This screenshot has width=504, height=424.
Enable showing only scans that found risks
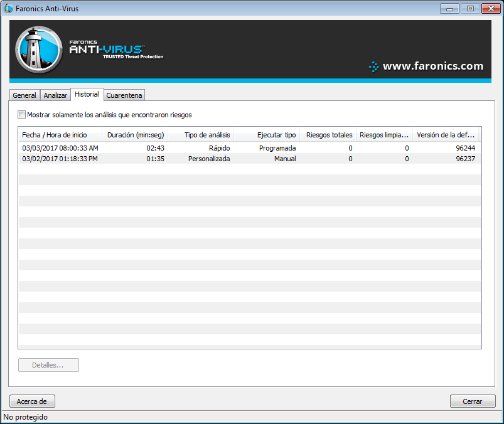click(x=21, y=115)
